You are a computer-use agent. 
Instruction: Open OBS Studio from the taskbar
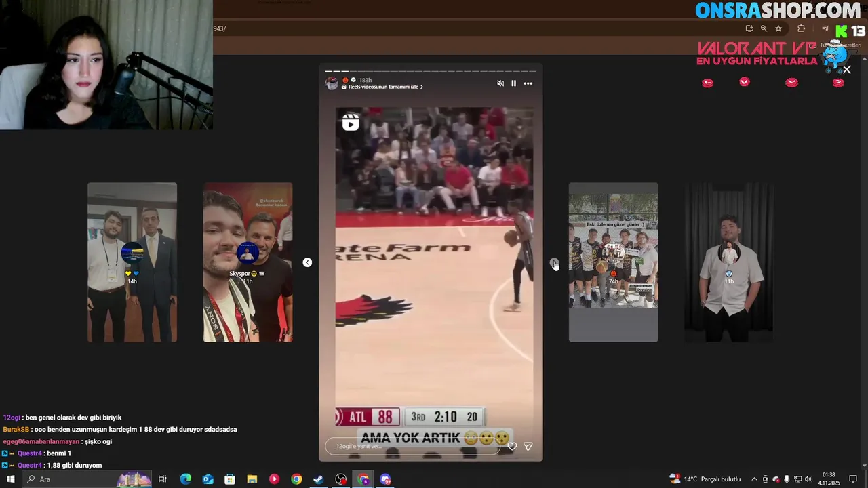point(340,479)
